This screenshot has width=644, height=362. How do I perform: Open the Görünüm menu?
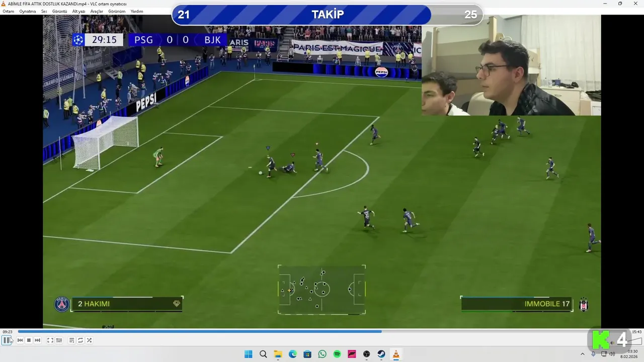[117, 11]
